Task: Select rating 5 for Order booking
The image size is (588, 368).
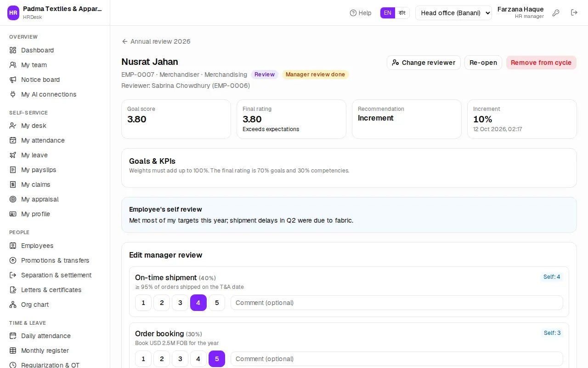Action: tap(217, 359)
